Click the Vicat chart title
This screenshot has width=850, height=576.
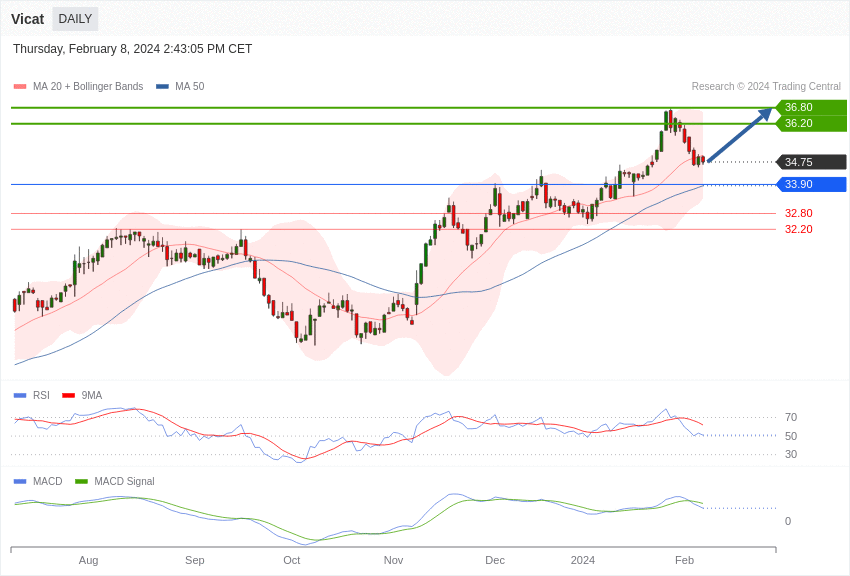click(27, 19)
